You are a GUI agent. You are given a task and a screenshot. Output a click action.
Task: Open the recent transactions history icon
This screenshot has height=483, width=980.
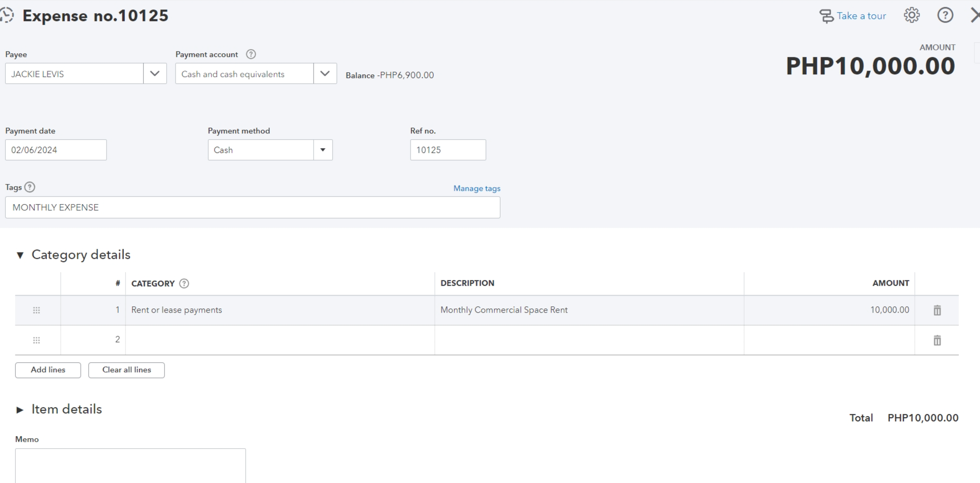click(x=7, y=15)
